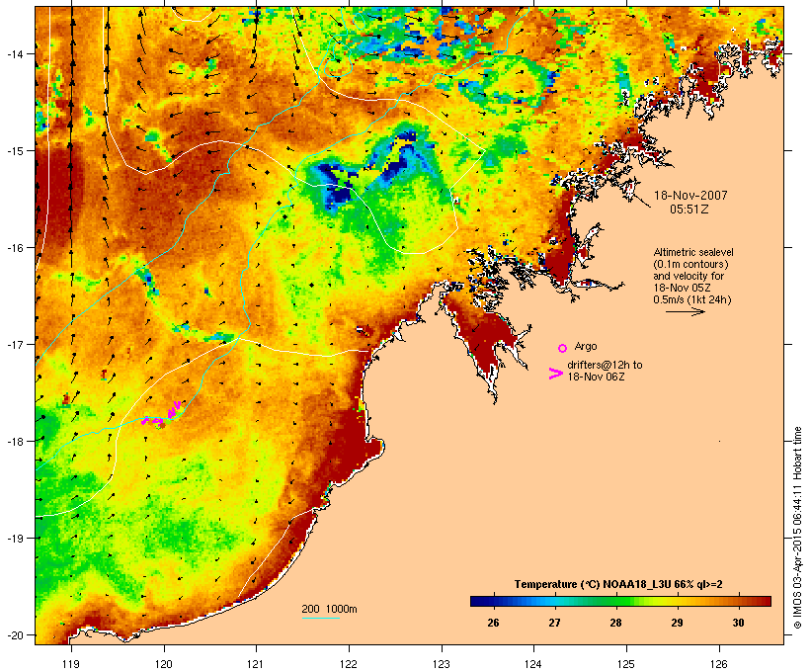This screenshot has height=672, width=810.
Task: Click the latitude label '-14'
Action: (14, 53)
